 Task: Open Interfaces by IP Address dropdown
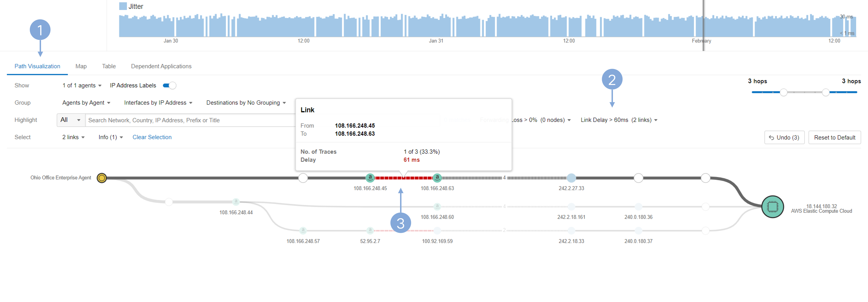pos(158,103)
